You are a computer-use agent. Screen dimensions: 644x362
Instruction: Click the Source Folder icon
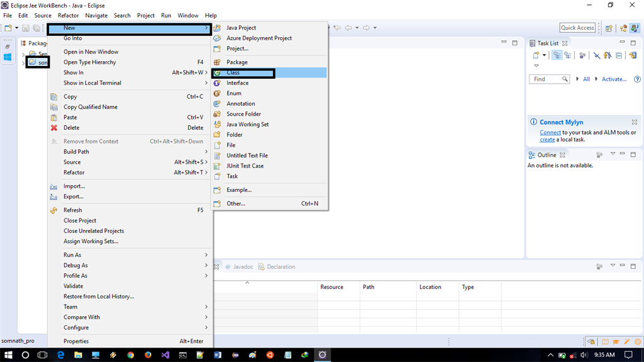pos(217,114)
